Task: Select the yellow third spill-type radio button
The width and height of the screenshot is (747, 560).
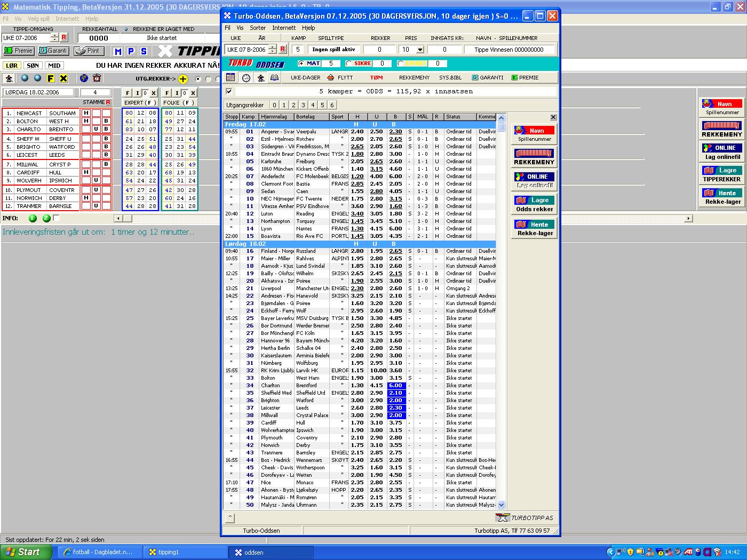Action: (401, 63)
